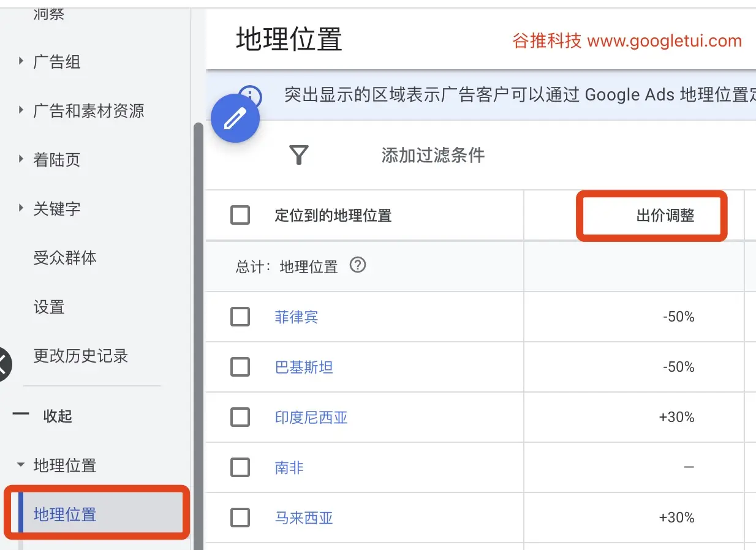Expand the 广告组 sidebar section

pyautogui.click(x=21, y=61)
